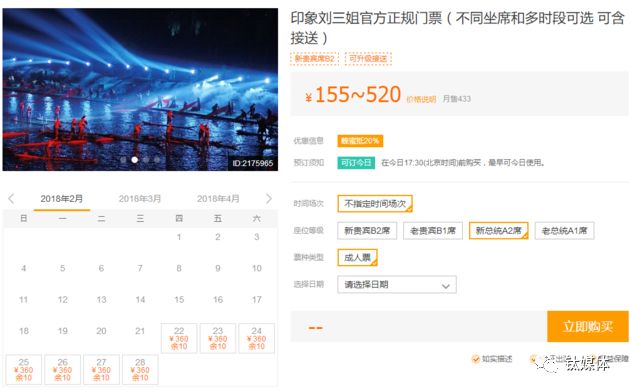
Task: Click unavailable date 14 in calendar
Action: point(140,299)
